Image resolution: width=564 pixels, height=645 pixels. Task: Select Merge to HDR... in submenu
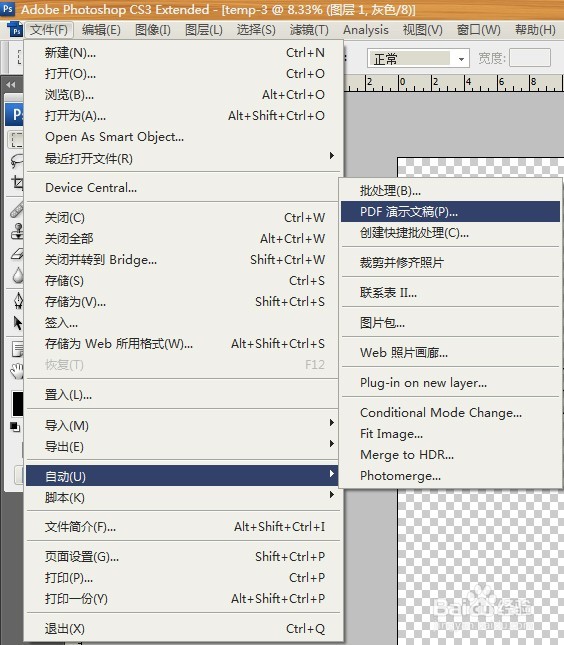point(450,455)
